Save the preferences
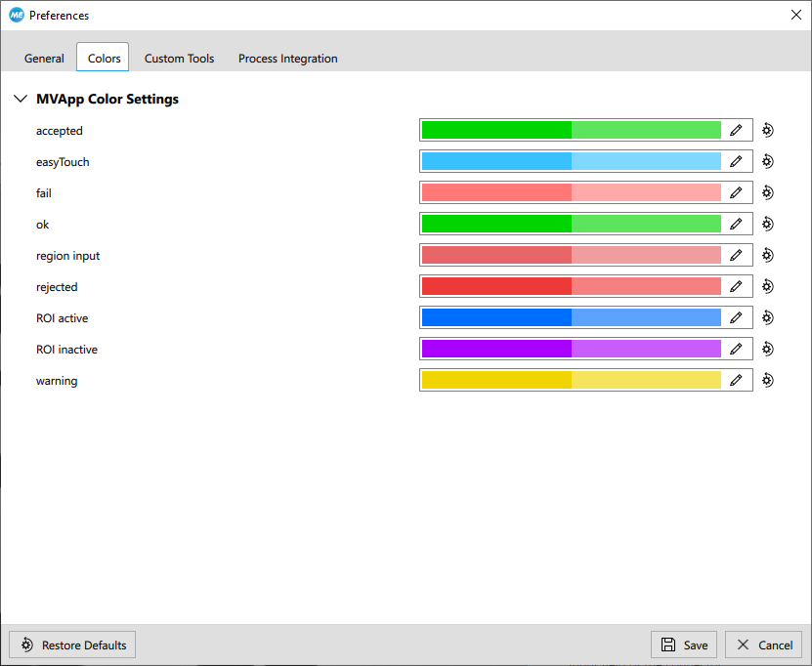This screenshot has width=812, height=666. click(x=684, y=645)
